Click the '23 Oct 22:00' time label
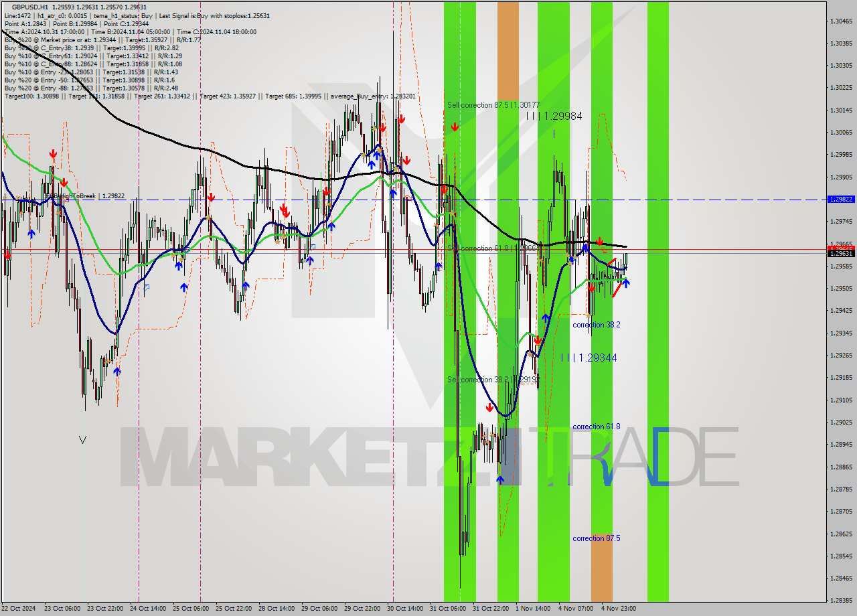857x616 pixels. tap(104, 609)
